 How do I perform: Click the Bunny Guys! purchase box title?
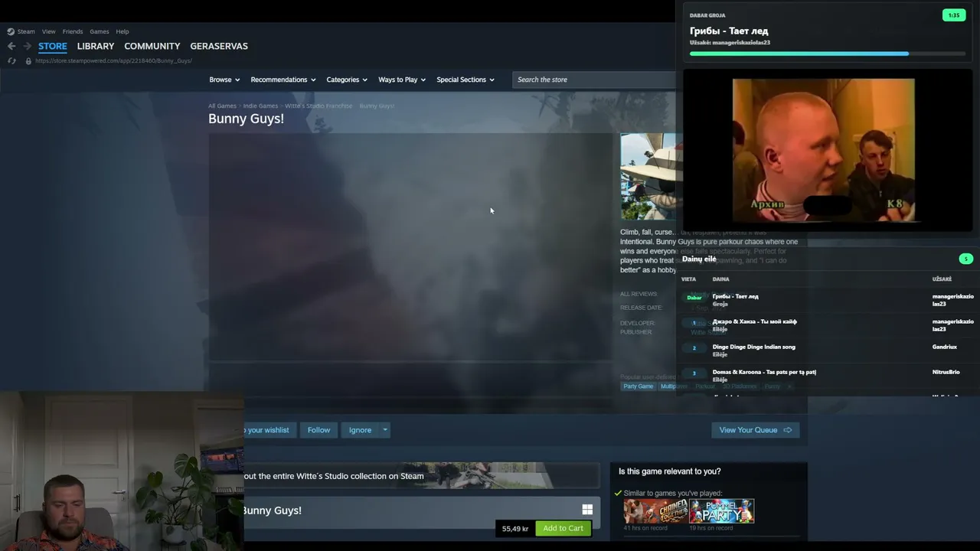(x=272, y=510)
